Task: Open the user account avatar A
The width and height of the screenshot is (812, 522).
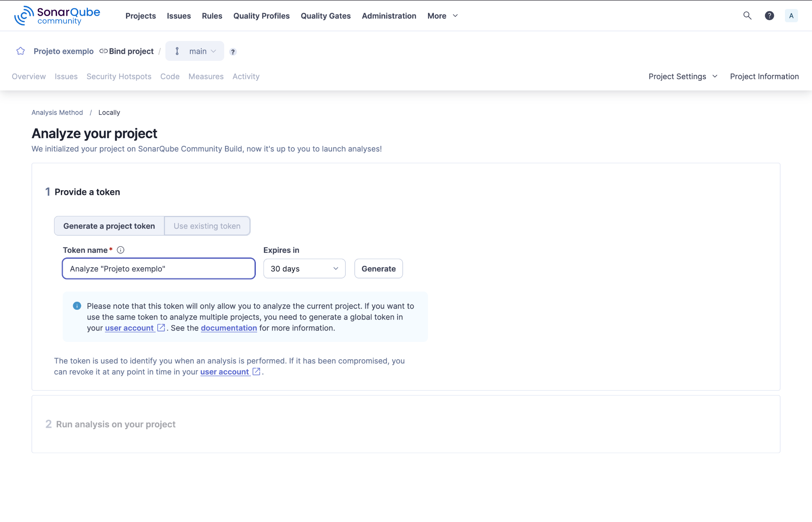Action: (x=791, y=16)
